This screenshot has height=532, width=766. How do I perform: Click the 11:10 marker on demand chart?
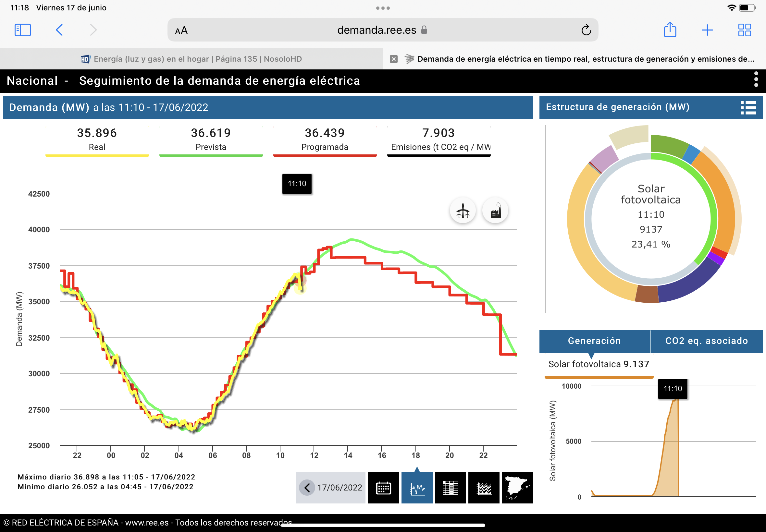coord(297,184)
